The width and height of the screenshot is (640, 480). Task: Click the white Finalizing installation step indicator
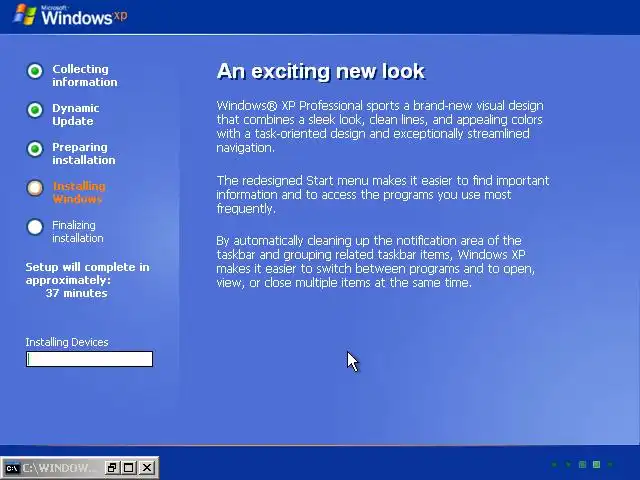click(x=35, y=227)
